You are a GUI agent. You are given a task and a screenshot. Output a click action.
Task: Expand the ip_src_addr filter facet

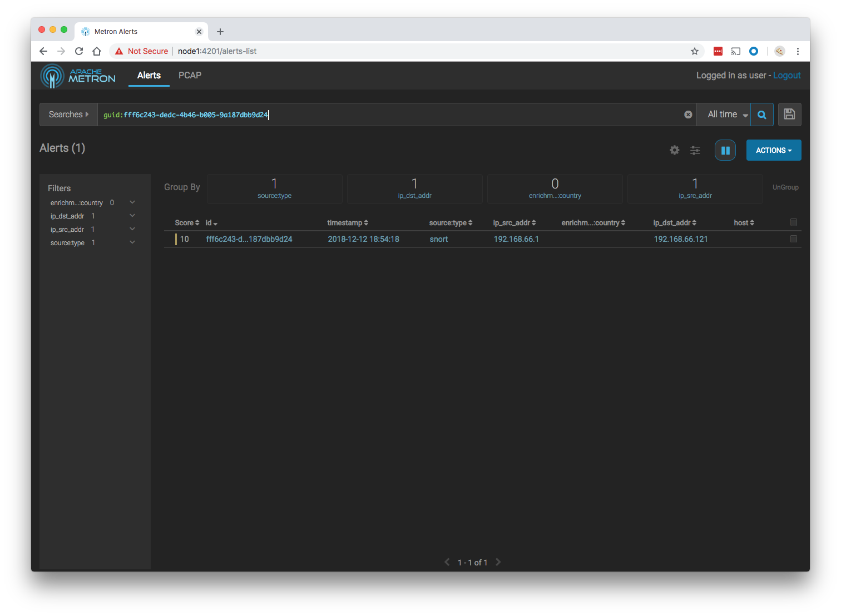[132, 228]
